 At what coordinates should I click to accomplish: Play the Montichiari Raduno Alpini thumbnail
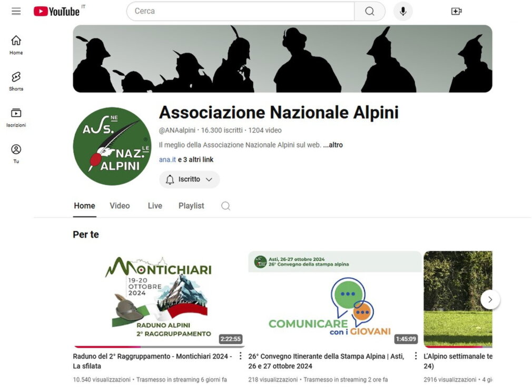tap(159, 299)
